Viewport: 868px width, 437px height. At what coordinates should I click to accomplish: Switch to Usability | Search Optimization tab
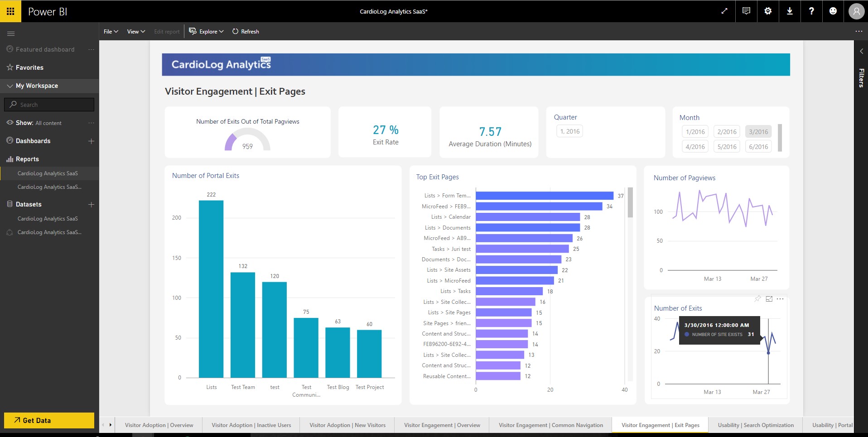(x=756, y=425)
